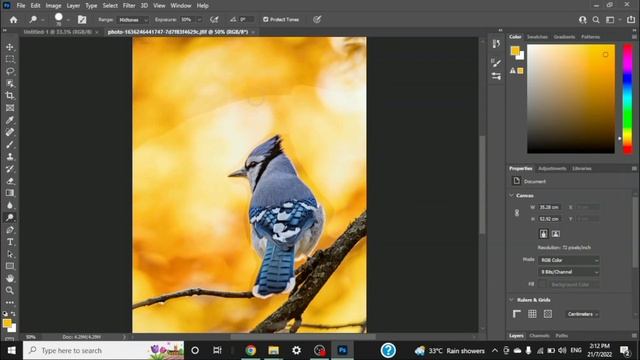Open the Share icon top right
This screenshot has height=360, width=640.
[631, 20]
